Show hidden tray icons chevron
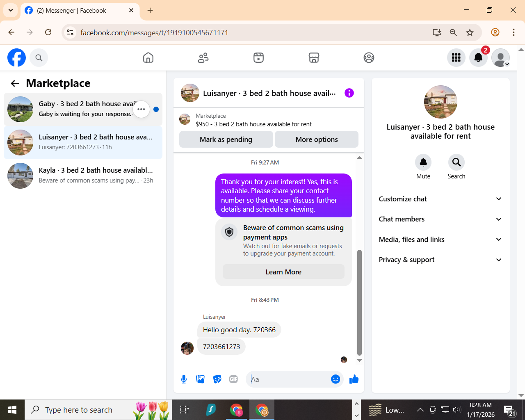 coord(420,410)
